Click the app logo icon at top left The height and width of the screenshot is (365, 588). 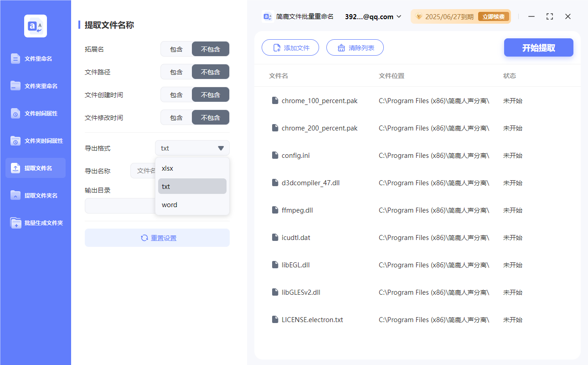[35, 26]
